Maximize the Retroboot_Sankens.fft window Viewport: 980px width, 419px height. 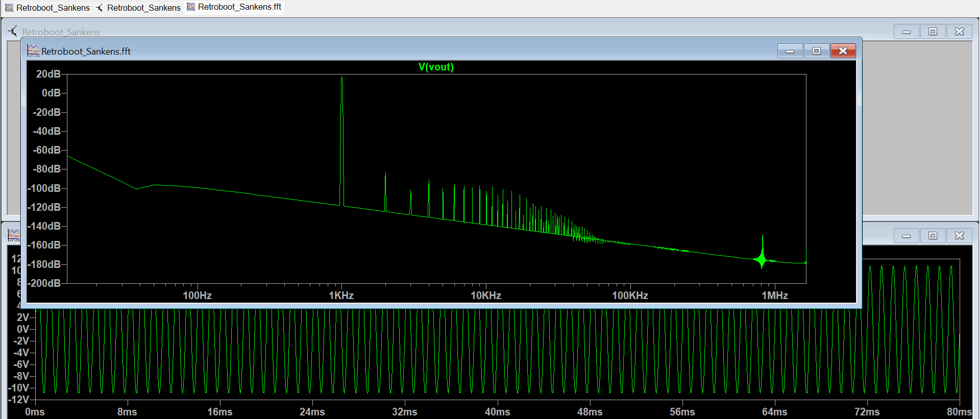click(x=817, y=51)
